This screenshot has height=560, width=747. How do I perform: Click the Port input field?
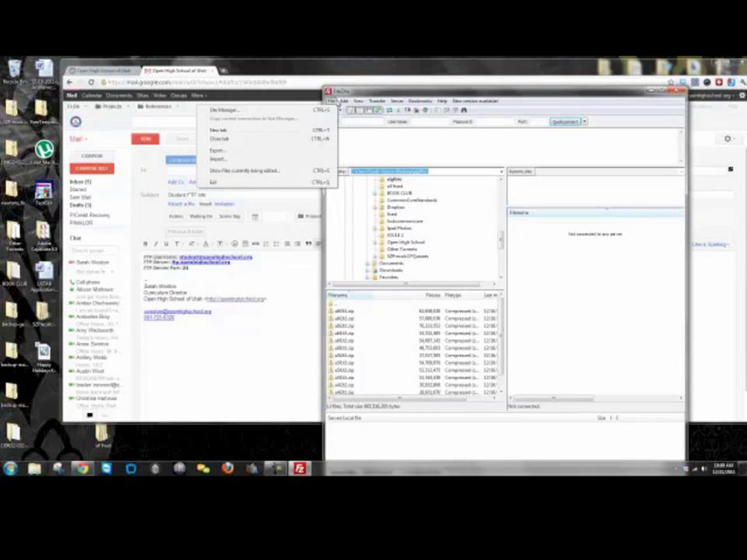tap(538, 122)
